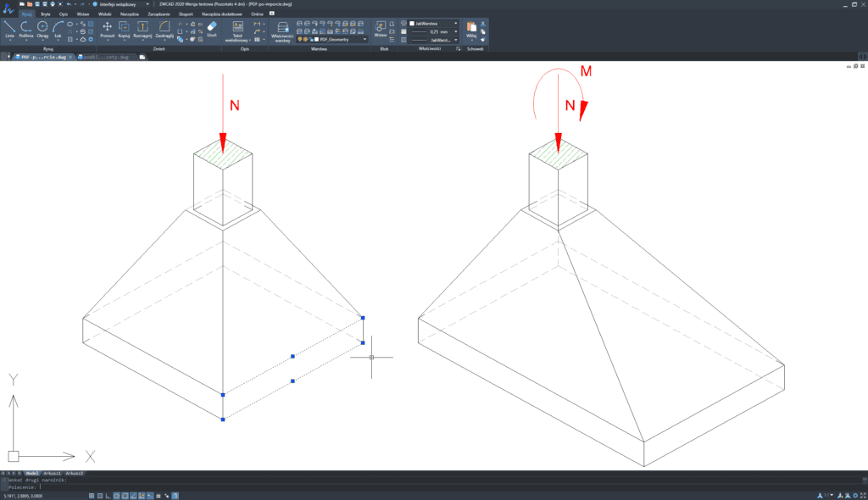This screenshot has width=868, height=500.
Task: Toggle object snap tracking in status bar
Action: pyautogui.click(x=133, y=496)
